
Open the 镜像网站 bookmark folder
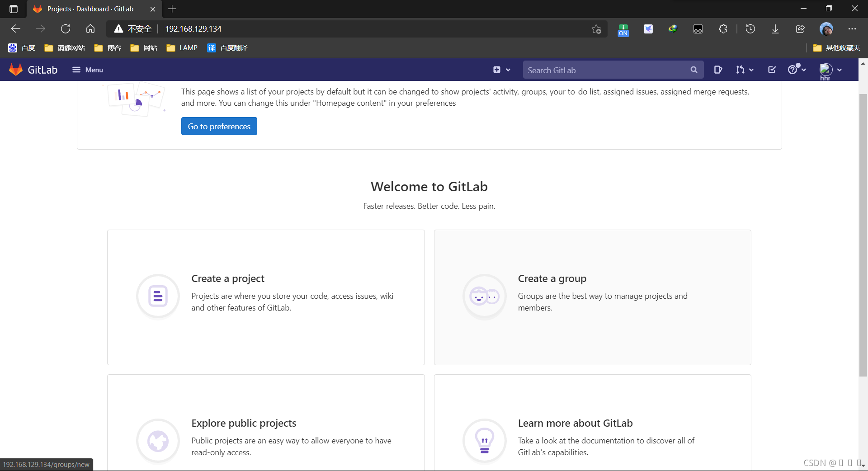point(65,47)
